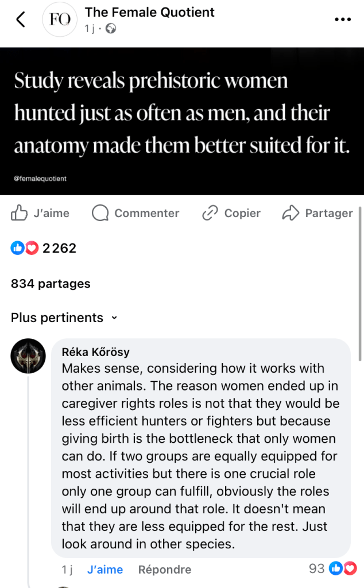Click the post image about prehistoric women
The height and width of the screenshot is (588, 364).
point(182,121)
